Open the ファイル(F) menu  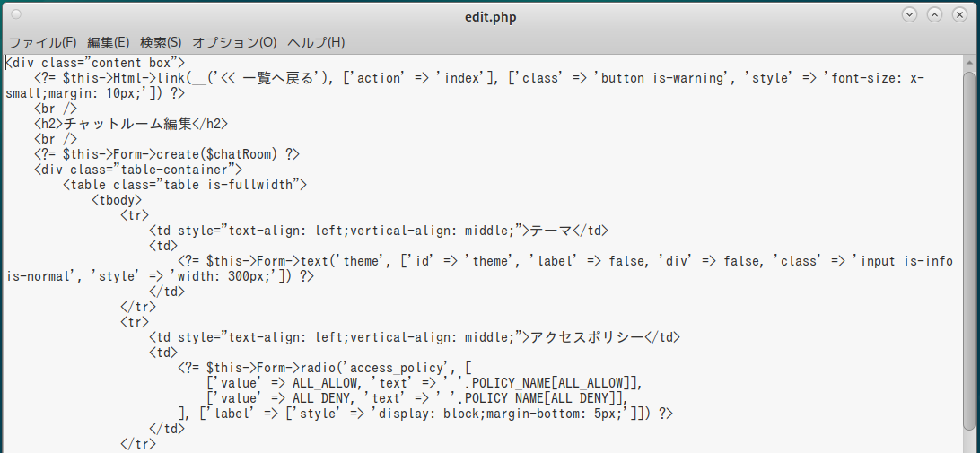pos(42,42)
